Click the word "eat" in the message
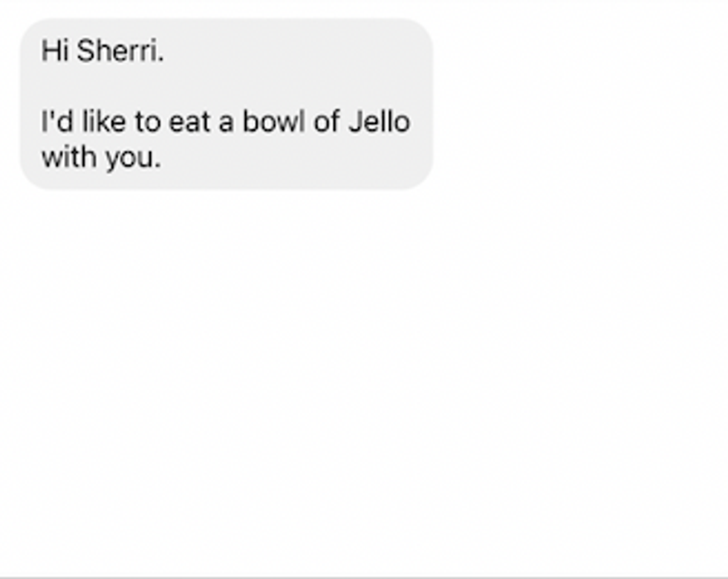The width and height of the screenshot is (728, 579). point(189,122)
